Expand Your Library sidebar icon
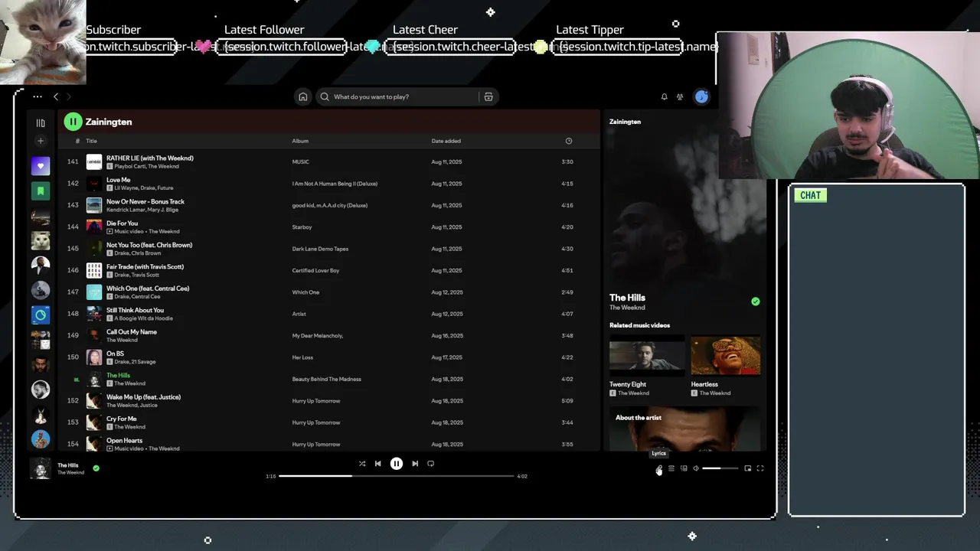980x551 pixels. tap(41, 122)
